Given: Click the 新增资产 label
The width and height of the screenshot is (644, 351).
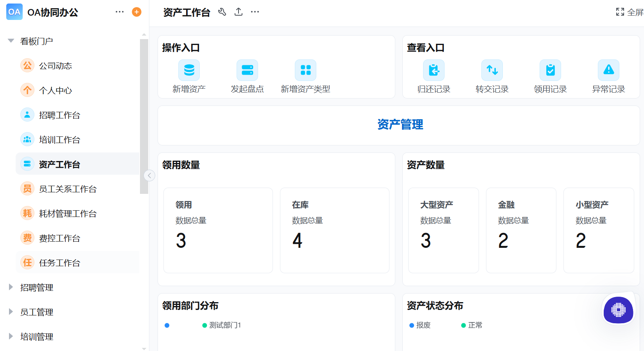Looking at the screenshot, I should click(189, 89).
